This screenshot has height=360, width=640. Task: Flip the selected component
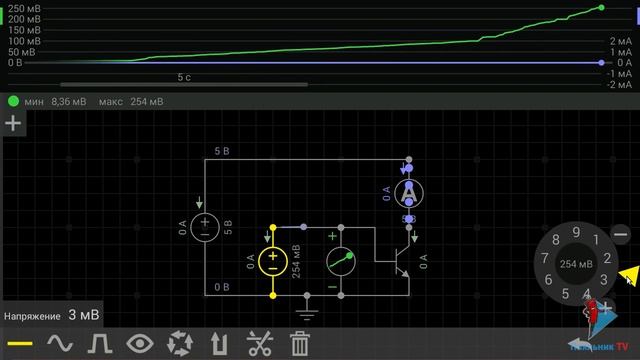point(219,343)
